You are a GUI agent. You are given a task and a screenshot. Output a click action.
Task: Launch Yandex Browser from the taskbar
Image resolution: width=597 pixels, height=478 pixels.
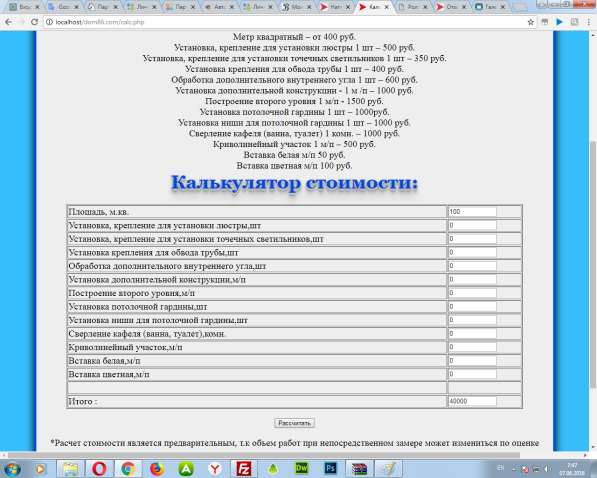pyautogui.click(x=215, y=469)
